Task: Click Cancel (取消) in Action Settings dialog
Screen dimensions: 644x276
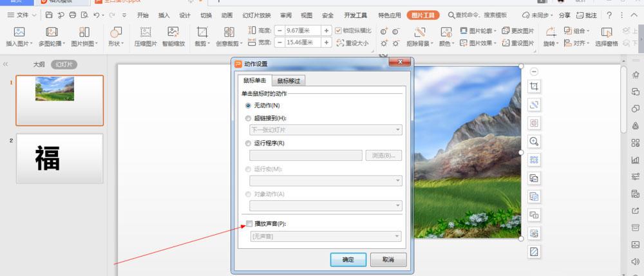Action: [x=388, y=260]
